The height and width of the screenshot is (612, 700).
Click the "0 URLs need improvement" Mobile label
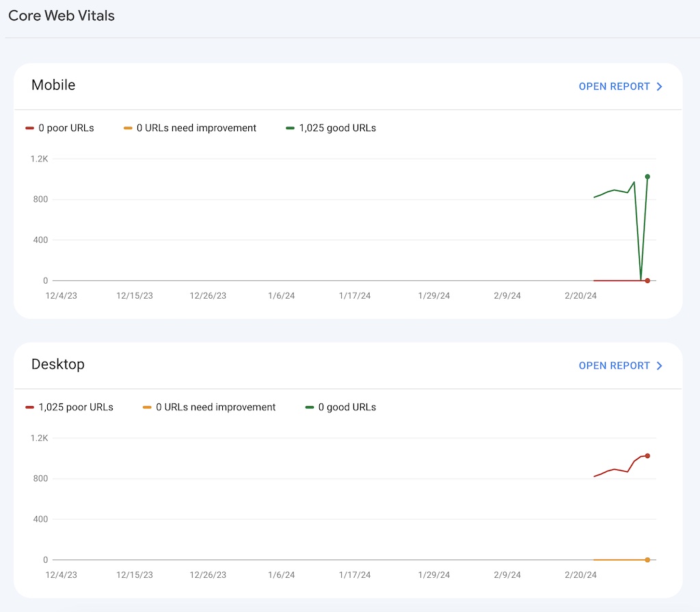[197, 128]
